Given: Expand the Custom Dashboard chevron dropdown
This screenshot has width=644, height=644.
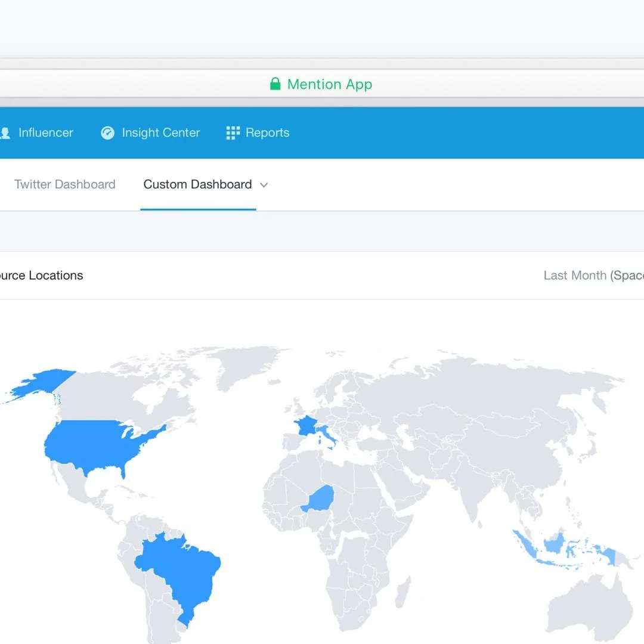Looking at the screenshot, I should pos(264,185).
